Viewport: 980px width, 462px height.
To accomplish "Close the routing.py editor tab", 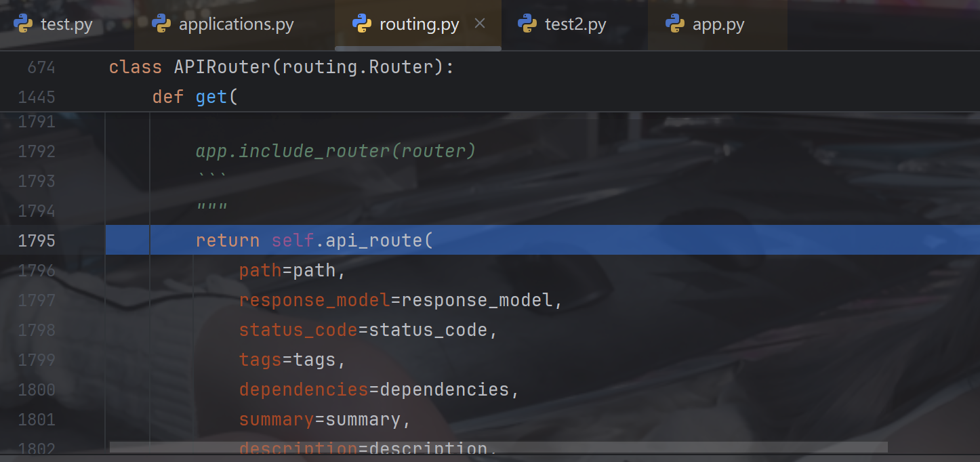I will [x=480, y=24].
